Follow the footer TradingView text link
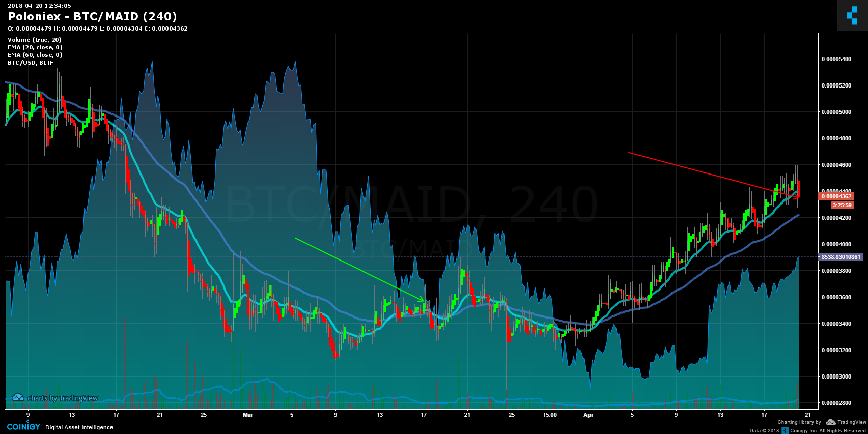This screenshot has width=868, height=434. click(x=852, y=422)
